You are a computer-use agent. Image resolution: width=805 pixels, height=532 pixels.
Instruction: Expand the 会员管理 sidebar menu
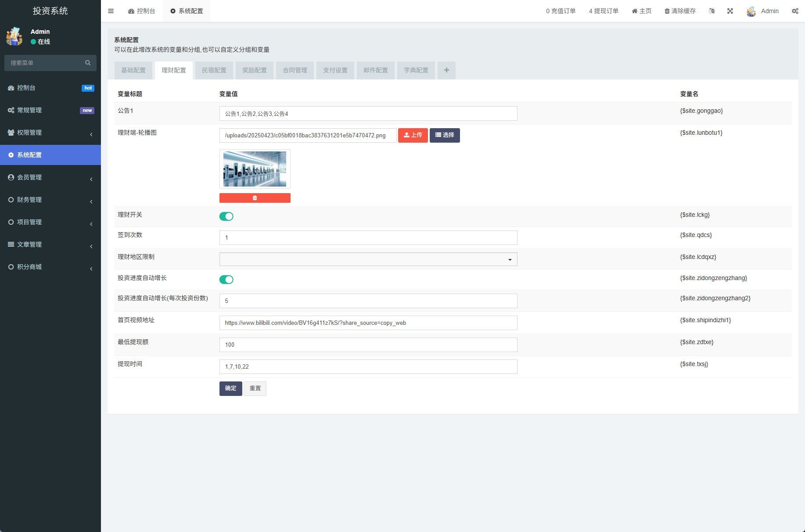(50, 177)
